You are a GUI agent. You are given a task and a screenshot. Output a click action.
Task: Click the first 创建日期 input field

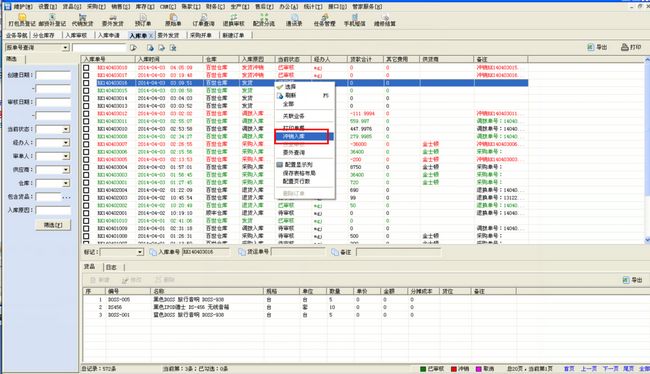tap(53, 75)
